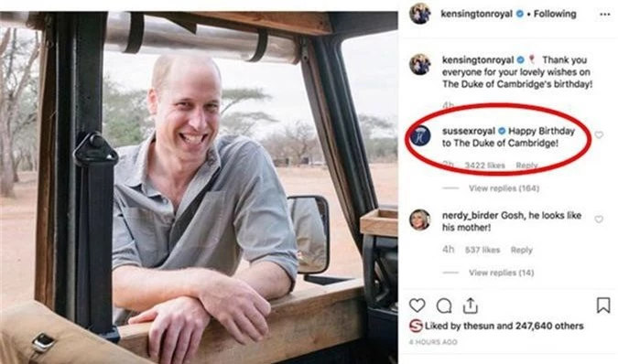618x364 pixels.
Task: Open the three-dot more options menu
Action: [605, 15]
